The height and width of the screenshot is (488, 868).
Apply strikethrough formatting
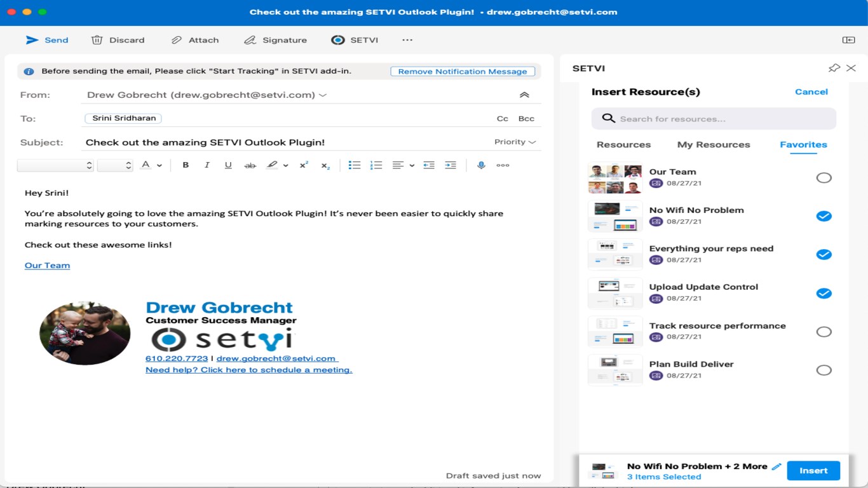[x=250, y=165]
